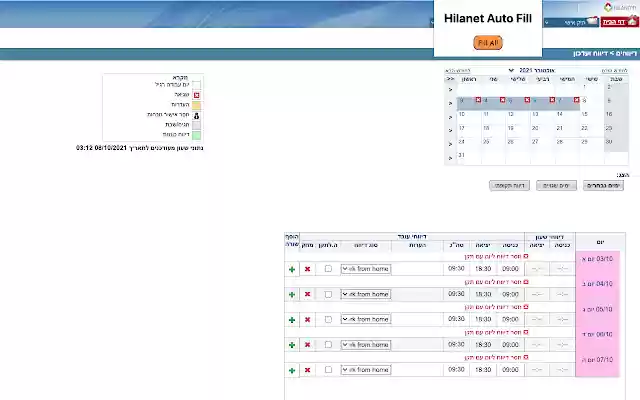Click the missing report error message for 03/10
The height and width of the screenshot is (400, 640).
[x=496, y=256]
